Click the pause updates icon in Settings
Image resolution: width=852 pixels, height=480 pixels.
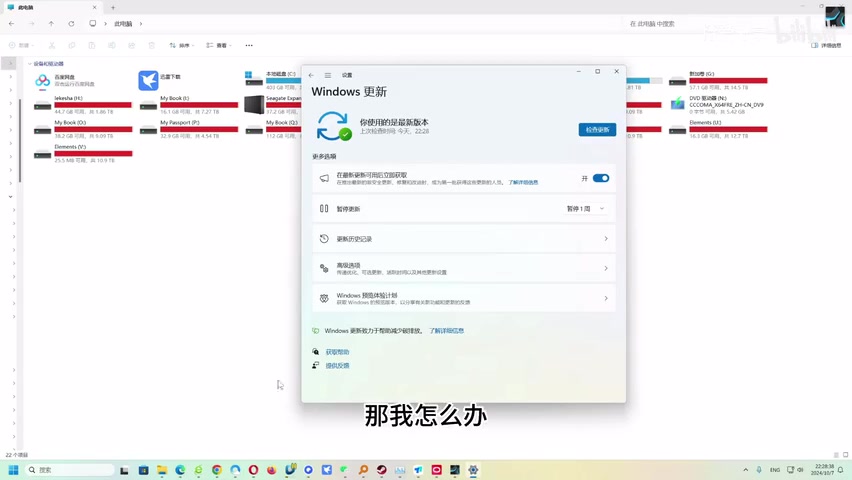pyautogui.click(x=324, y=209)
